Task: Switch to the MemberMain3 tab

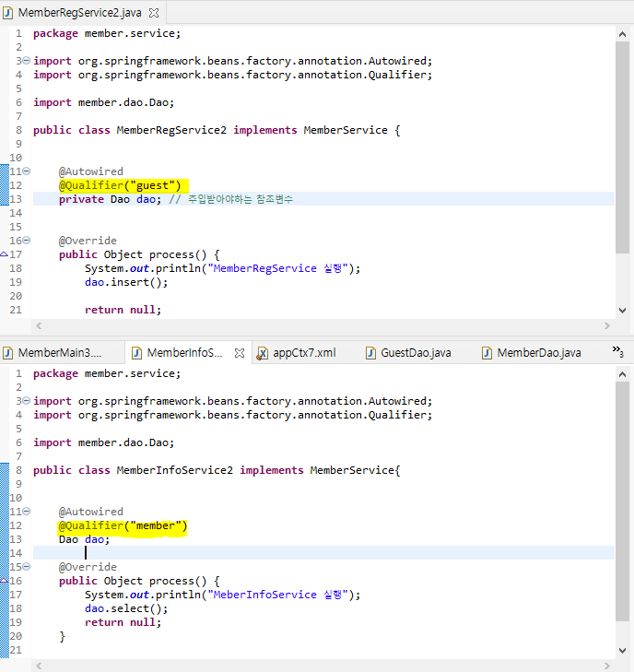Action: [60, 353]
